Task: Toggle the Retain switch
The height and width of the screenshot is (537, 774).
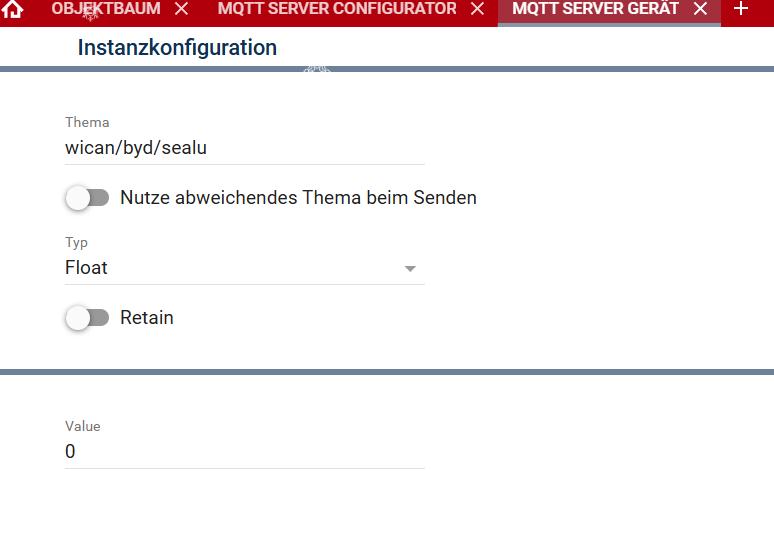Action: pyautogui.click(x=87, y=318)
